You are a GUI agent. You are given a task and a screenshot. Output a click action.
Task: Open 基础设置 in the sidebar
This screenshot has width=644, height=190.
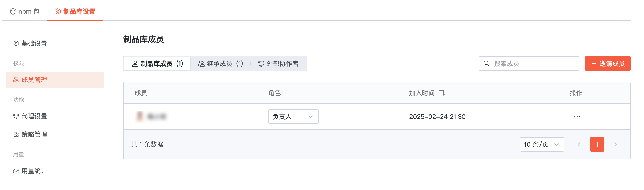point(34,43)
